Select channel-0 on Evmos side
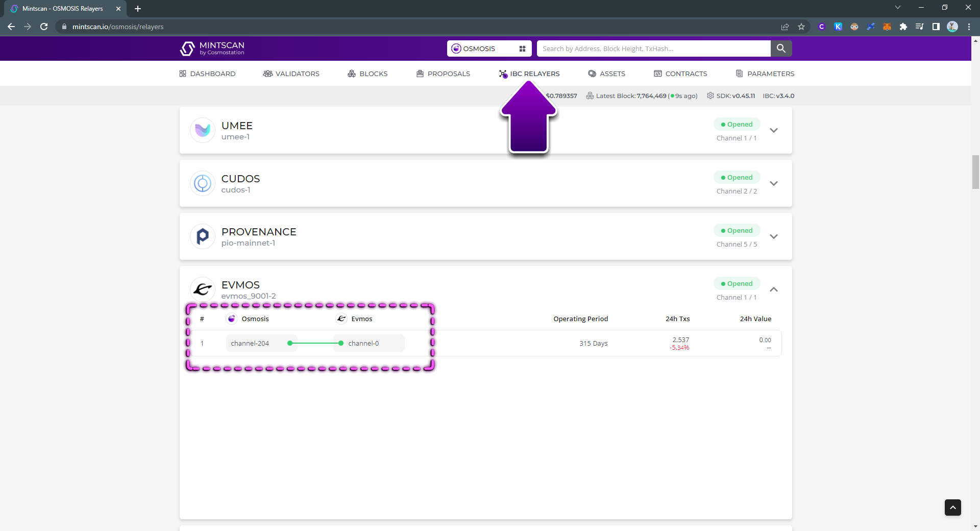This screenshot has height=531, width=980. click(369, 343)
